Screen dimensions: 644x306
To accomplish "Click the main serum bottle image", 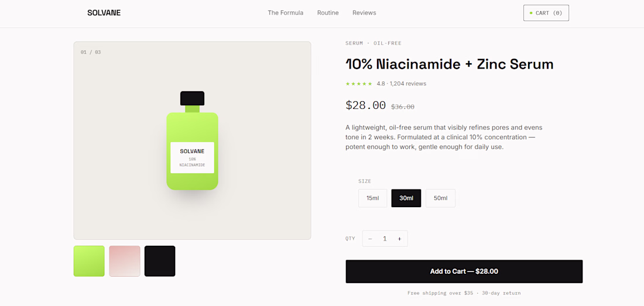I will [x=192, y=140].
